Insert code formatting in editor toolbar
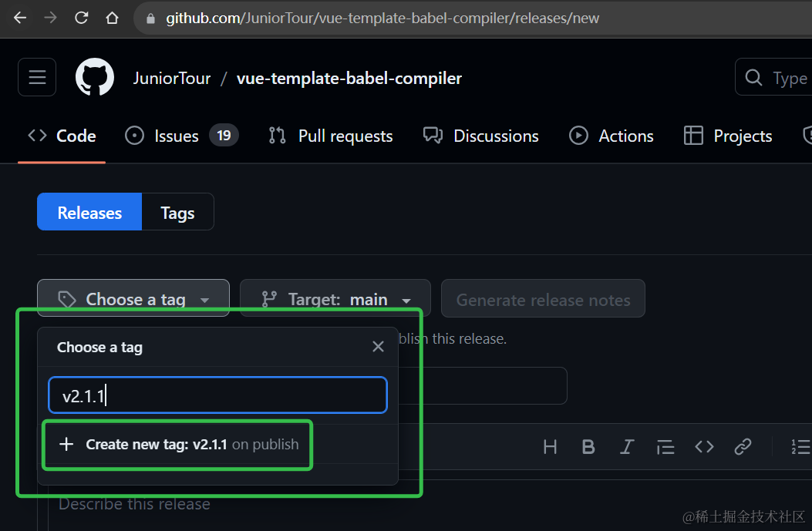Image resolution: width=812 pixels, height=531 pixels. coord(704,447)
